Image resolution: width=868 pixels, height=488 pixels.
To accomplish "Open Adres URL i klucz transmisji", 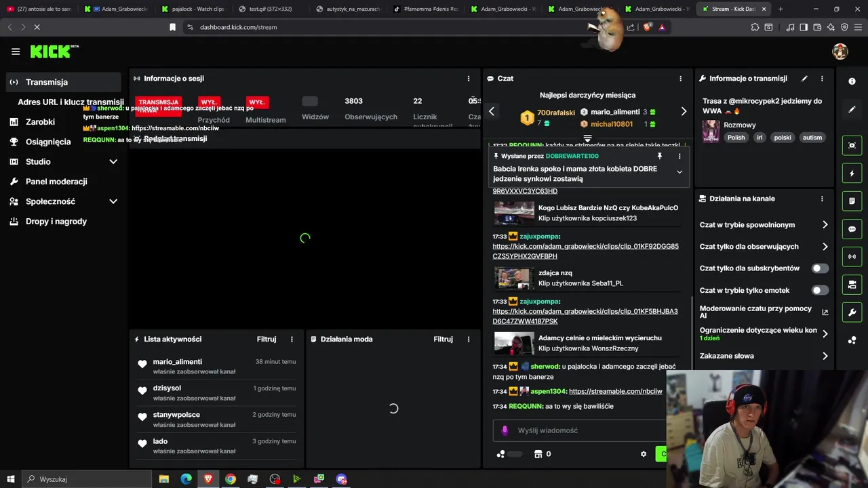I will point(71,102).
